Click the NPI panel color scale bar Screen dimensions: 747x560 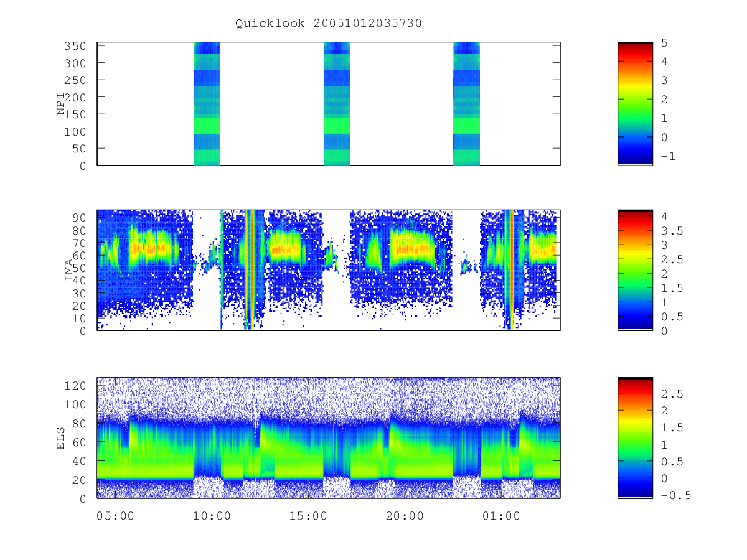point(635,103)
